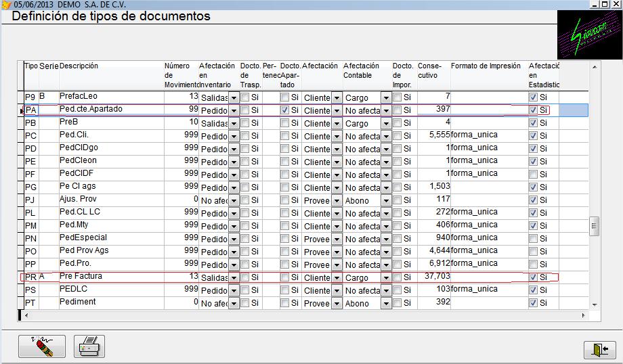Click vertical scrollbar down arrow

595,305
